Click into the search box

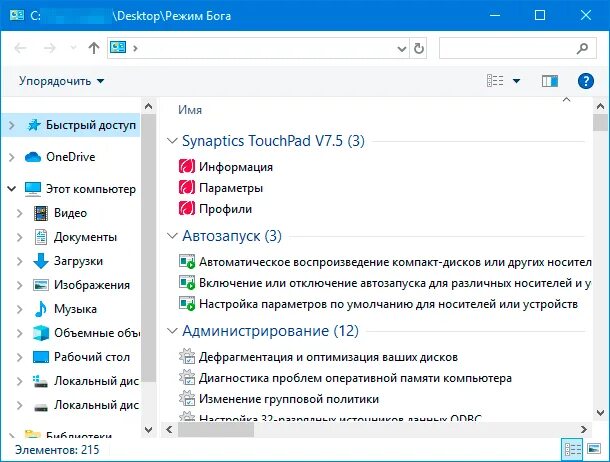517,48
